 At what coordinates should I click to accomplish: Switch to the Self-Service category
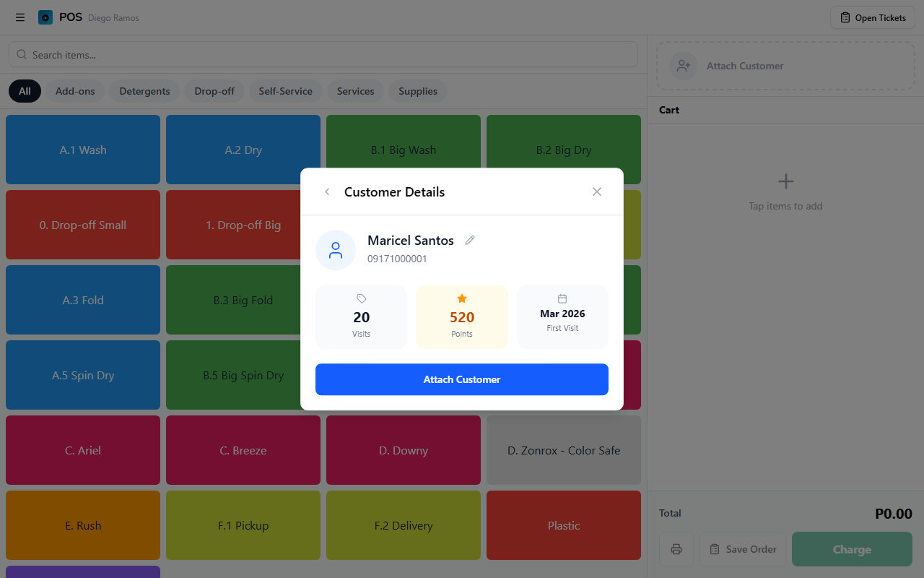[x=285, y=92]
